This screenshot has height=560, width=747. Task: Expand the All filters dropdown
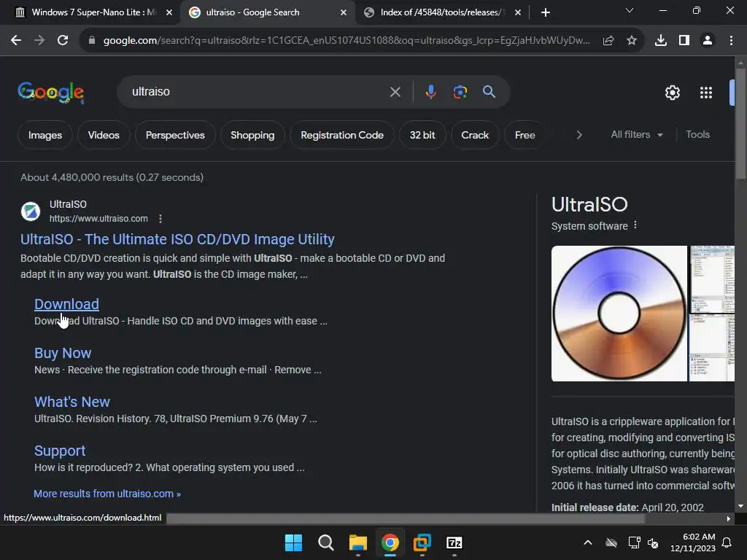point(636,135)
